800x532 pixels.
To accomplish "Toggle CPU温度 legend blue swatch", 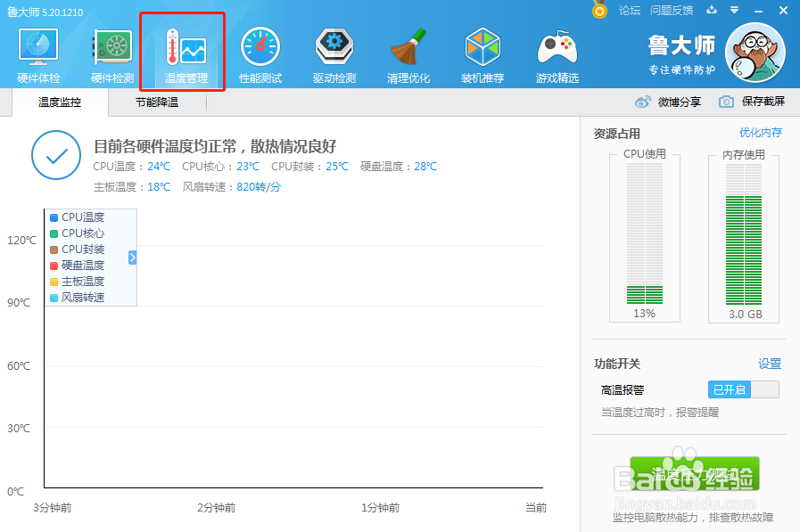I will pos(54,217).
